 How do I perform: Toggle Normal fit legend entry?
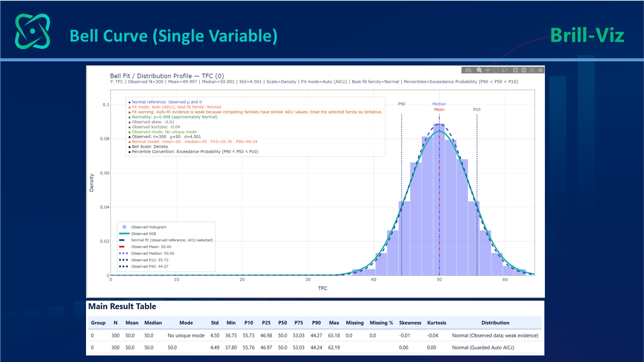tap(166, 240)
